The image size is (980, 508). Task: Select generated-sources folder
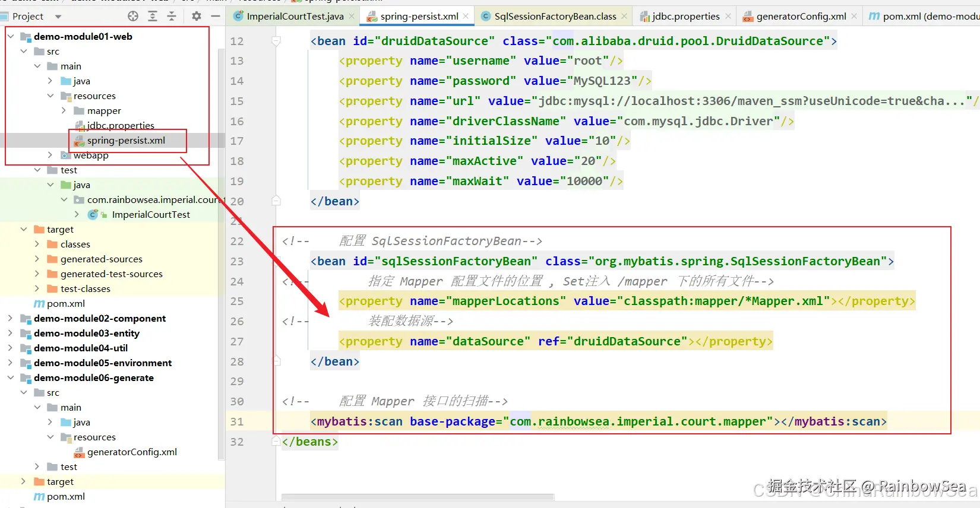click(102, 259)
